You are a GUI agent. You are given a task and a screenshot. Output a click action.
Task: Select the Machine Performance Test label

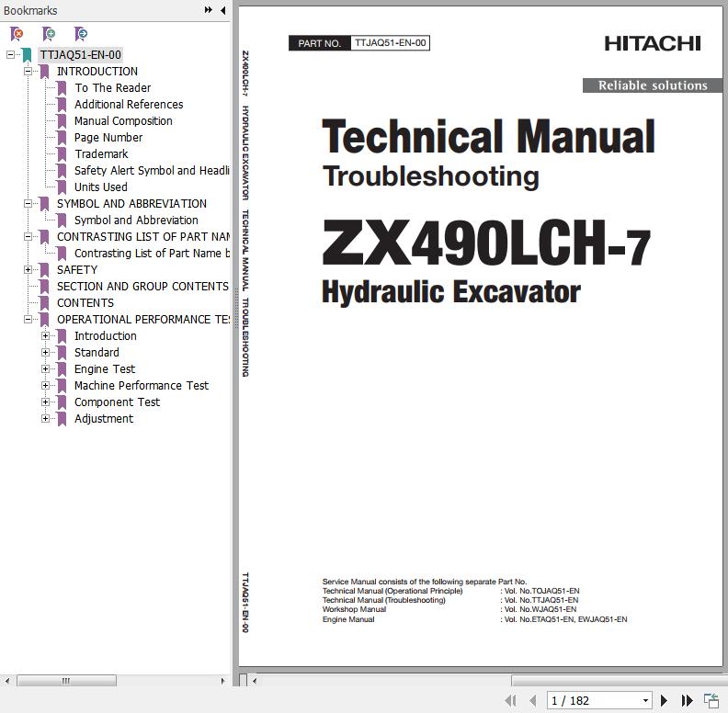[x=142, y=385]
